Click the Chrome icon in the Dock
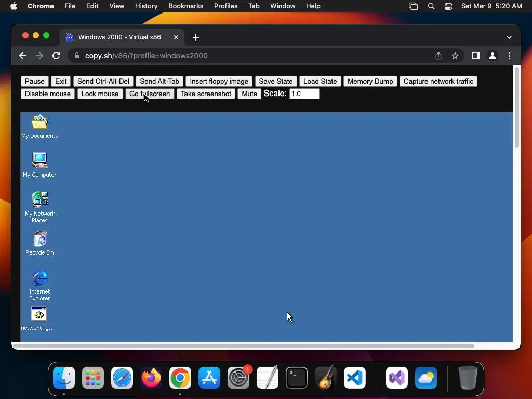The height and width of the screenshot is (399, 532). pyautogui.click(x=180, y=377)
